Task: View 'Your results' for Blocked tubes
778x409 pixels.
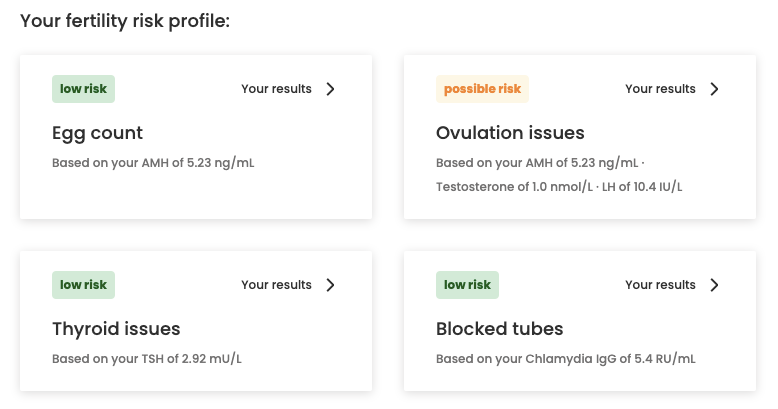Action: click(660, 285)
